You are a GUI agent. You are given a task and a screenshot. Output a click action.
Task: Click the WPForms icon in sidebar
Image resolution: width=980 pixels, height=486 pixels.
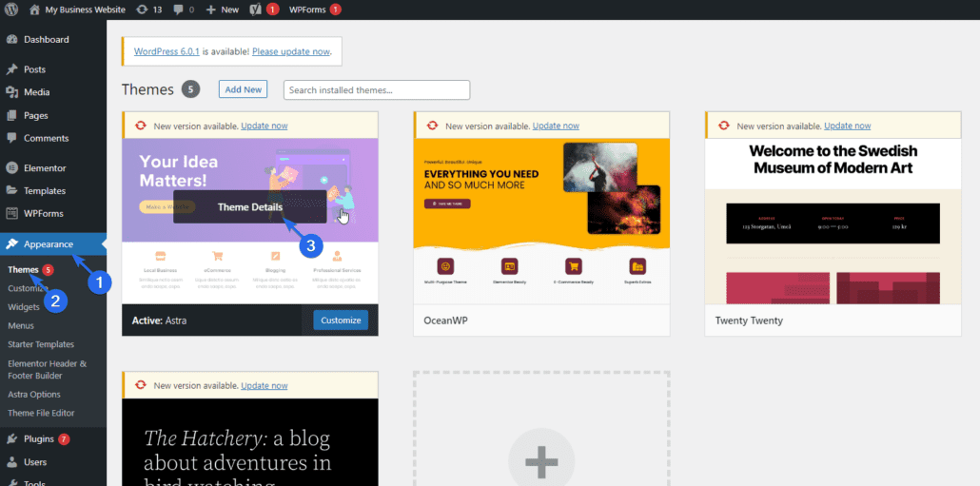tap(11, 214)
